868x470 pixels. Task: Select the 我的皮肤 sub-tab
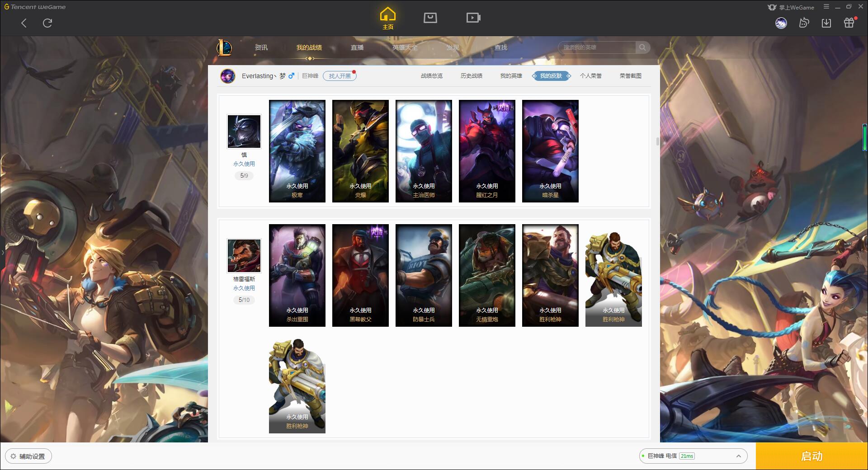point(551,76)
